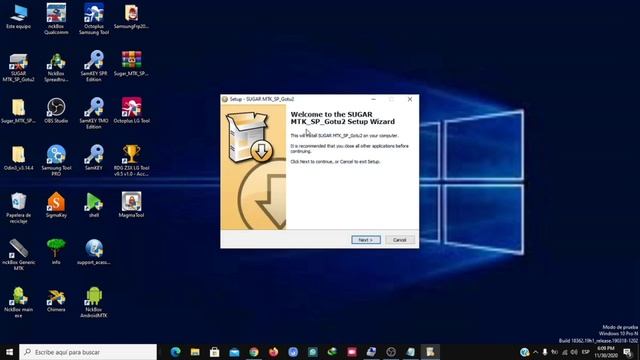Select the SamsungFrp20 desktop file
Image resolution: width=640 pixels, height=360 pixels.
(131, 17)
